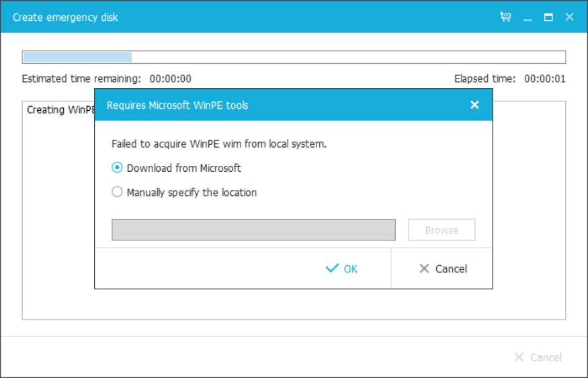Click the Requires Microsoft WinPE tools title
The image size is (588, 378).
pyautogui.click(x=177, y=105)
